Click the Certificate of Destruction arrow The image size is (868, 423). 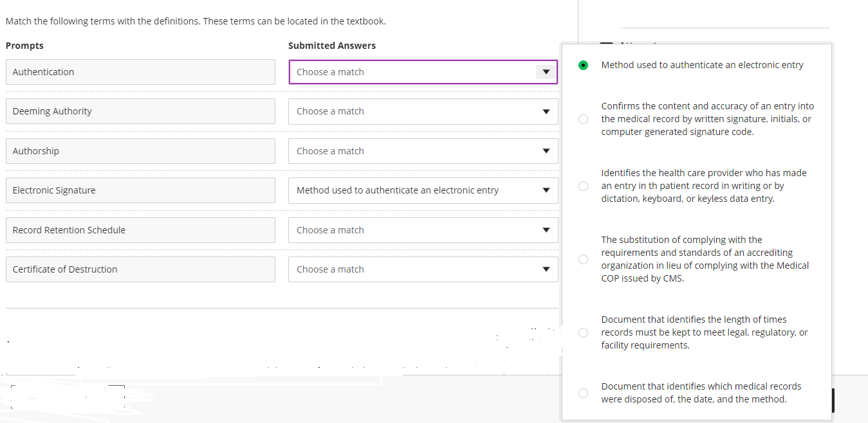(546, 269)
